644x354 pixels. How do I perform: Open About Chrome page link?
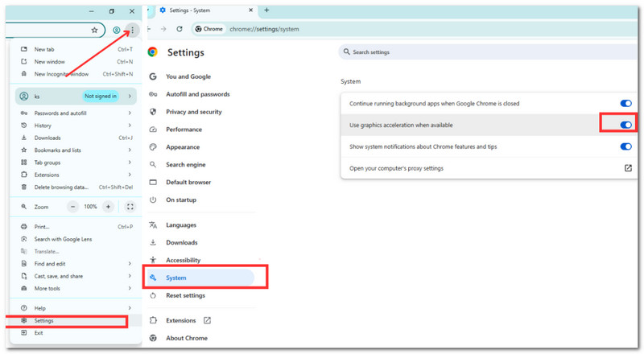(x=187, y=338)
